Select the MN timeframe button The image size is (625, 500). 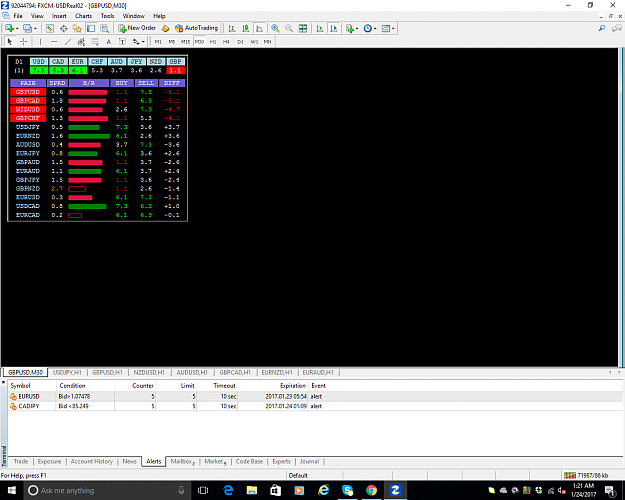point(267,41)
